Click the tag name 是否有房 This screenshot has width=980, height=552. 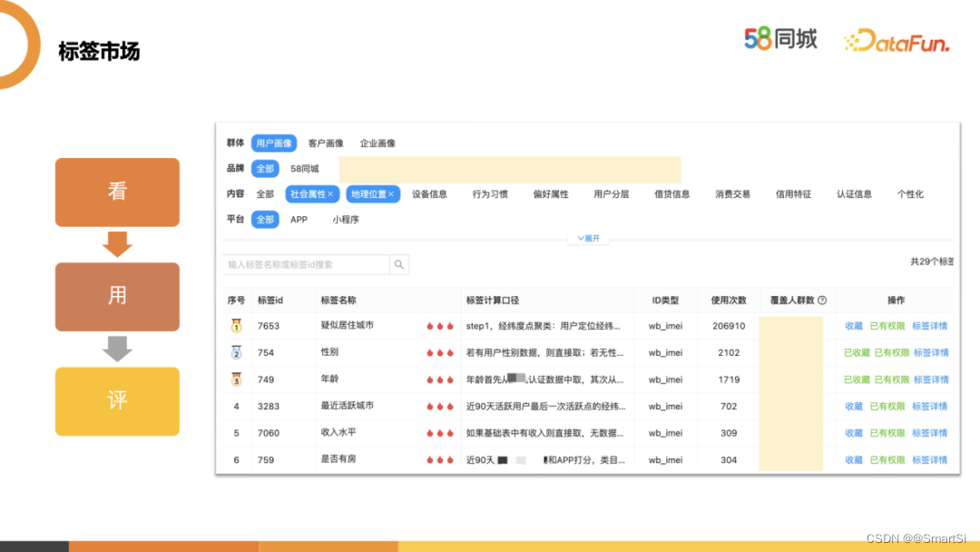(x=338, y=458)
